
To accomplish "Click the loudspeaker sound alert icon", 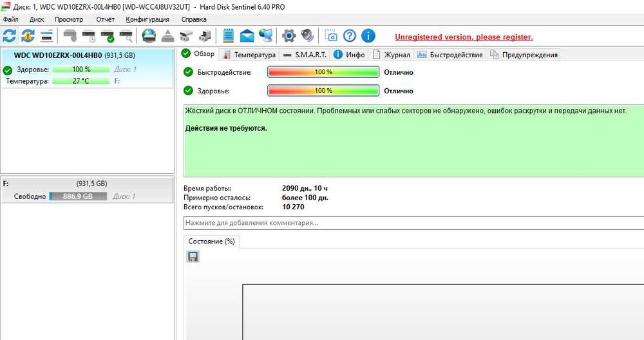I will (307, 36).
